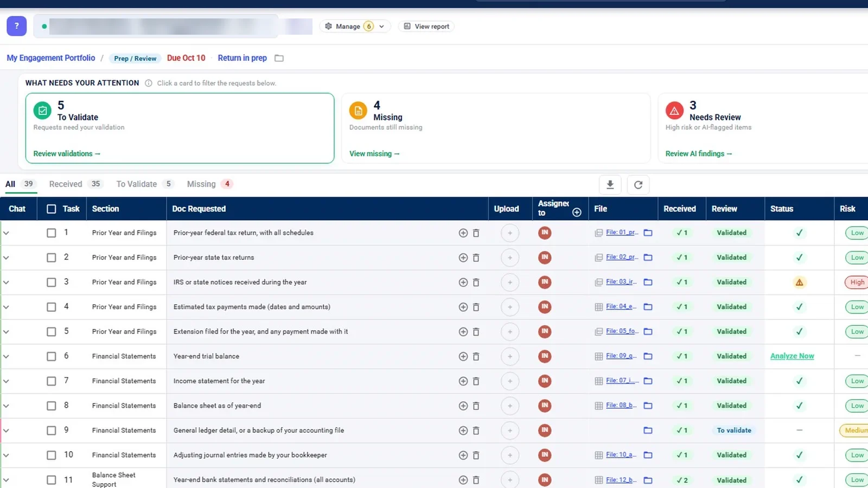Toggle the select-all Task checkbox
Viewport: 868px width, 488px height.
(x=52, y=209)
